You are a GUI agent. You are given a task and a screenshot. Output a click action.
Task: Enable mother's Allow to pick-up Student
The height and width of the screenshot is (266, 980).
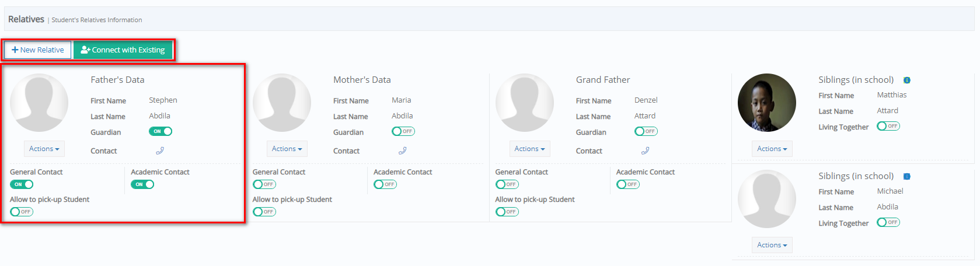pos(264,212)
